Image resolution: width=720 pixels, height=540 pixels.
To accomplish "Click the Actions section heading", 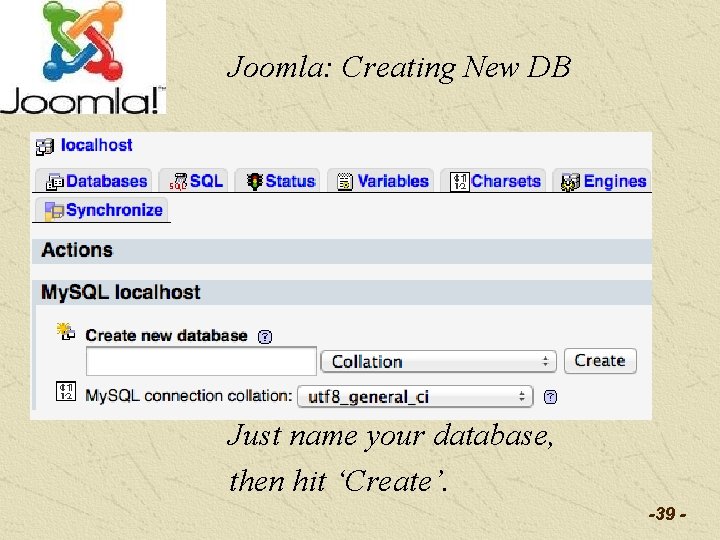I will point(77,250).
